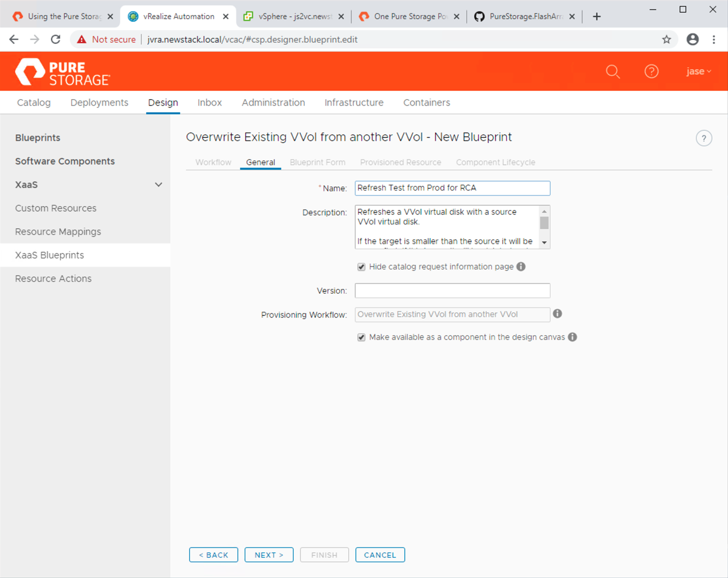Click the CANCEL button

[x=380, y=555]
